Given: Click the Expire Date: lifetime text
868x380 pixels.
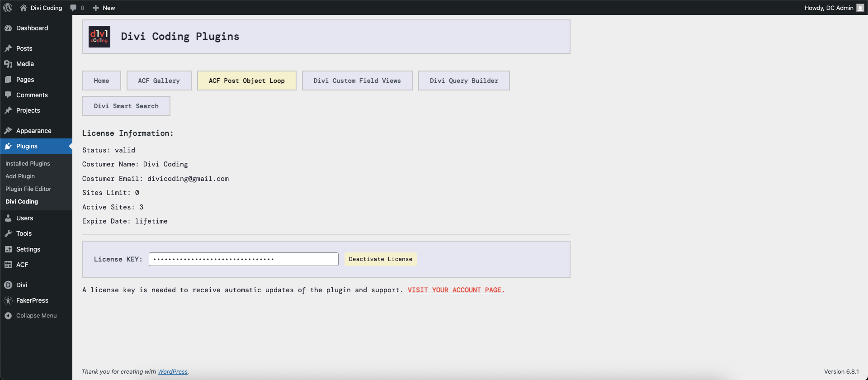Looking at the screenshot, I should (125, 221).
